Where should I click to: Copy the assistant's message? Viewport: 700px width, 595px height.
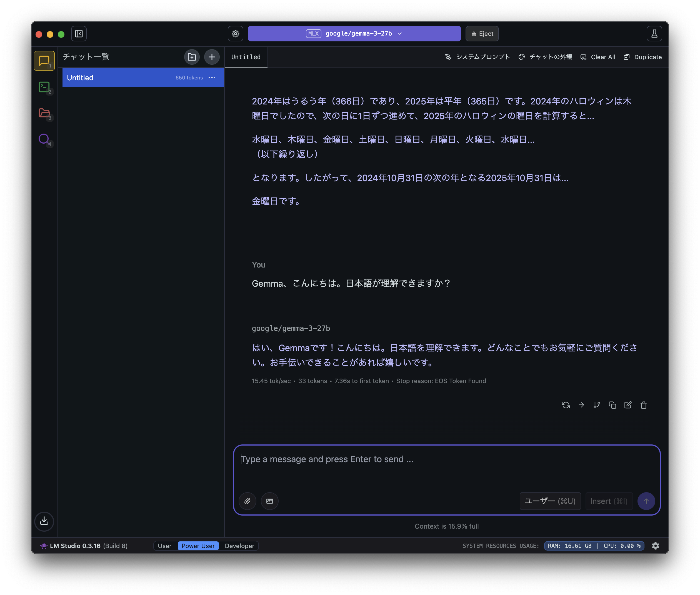coord(612,405)
